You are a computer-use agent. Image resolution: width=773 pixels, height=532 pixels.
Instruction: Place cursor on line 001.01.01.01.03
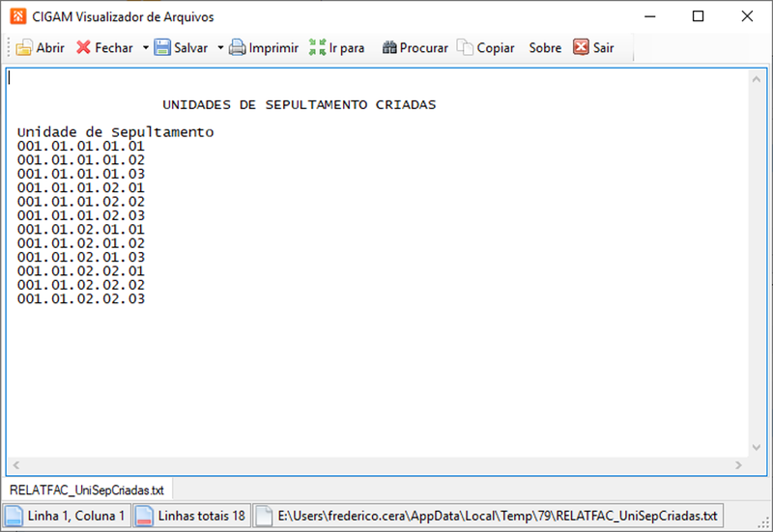81,174
